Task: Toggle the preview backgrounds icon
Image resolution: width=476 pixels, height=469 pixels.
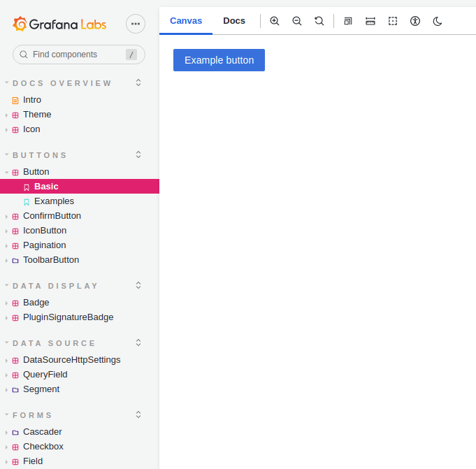Action: [348, 21]
